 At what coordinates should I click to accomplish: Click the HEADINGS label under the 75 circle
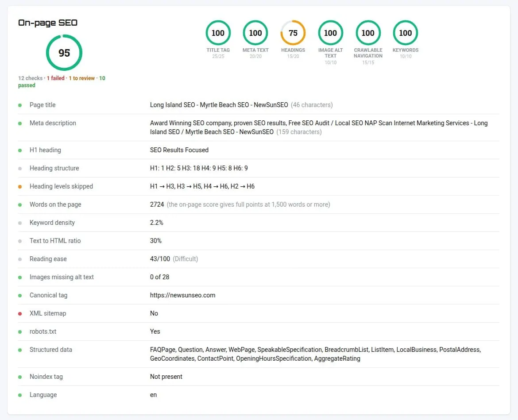point(293,50)
